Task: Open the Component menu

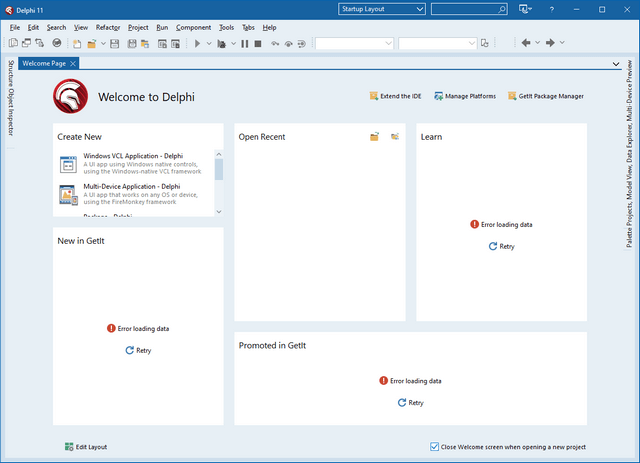Action: (193, 27)
